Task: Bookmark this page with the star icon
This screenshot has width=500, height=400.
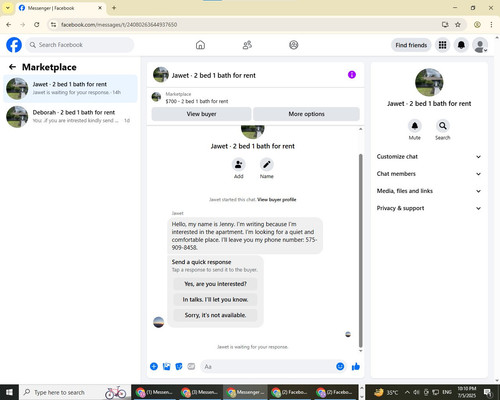Action: tap(458, 25)
